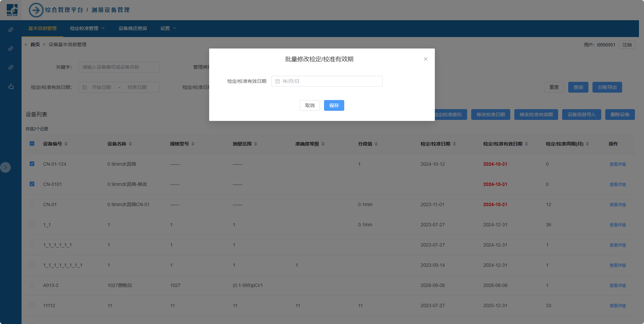Uncheck the checkbox for device CN-01-124
This screenshot has height=324, width=644.
click(32, 164)
